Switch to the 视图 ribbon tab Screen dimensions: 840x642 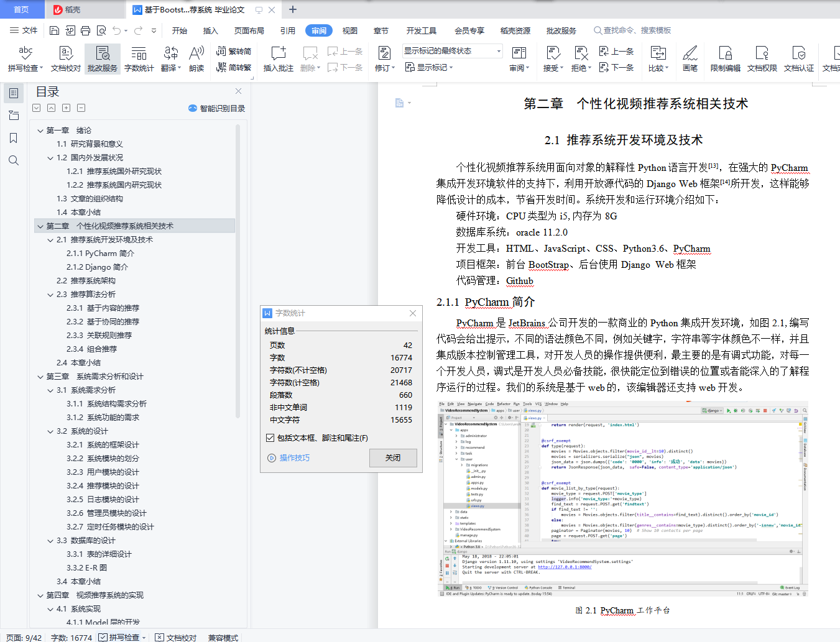[350, 30]
